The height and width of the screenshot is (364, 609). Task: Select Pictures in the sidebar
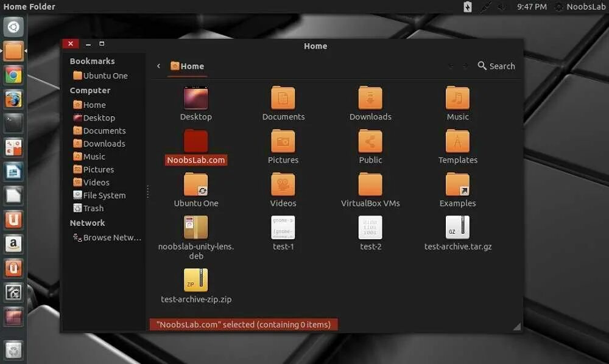point(94,170)
